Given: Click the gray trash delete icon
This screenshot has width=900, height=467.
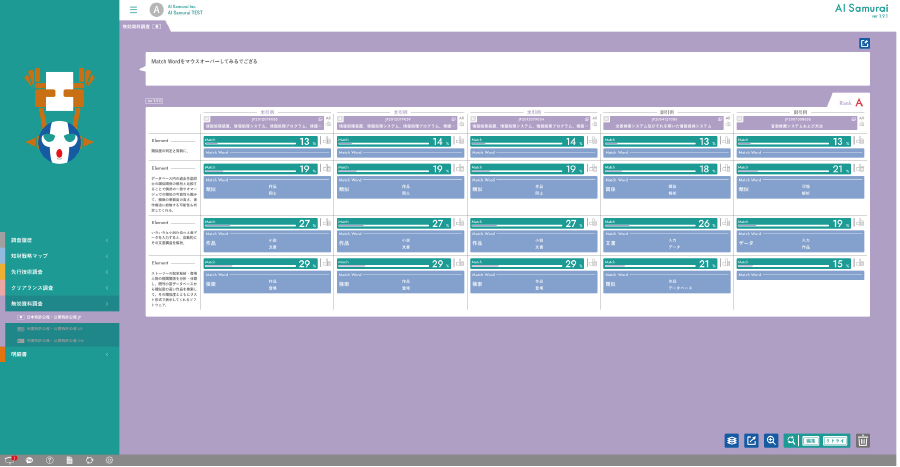Looking at the screenshot, I should [864, 440].
